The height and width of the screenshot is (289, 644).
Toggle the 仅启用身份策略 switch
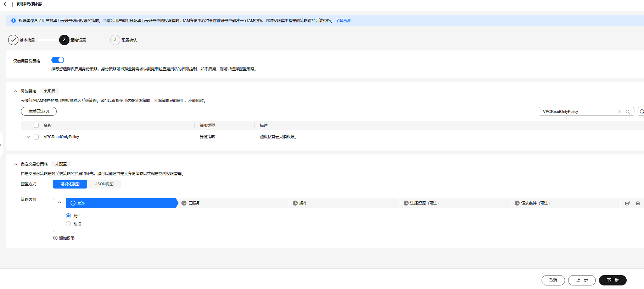tap(58, 60)
